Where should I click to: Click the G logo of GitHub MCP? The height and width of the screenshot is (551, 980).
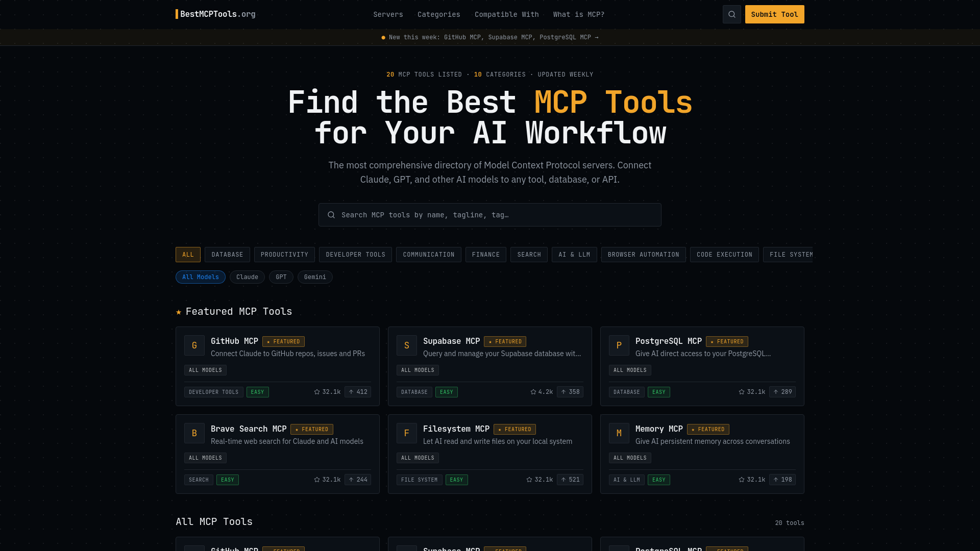(x=194, y=345)
